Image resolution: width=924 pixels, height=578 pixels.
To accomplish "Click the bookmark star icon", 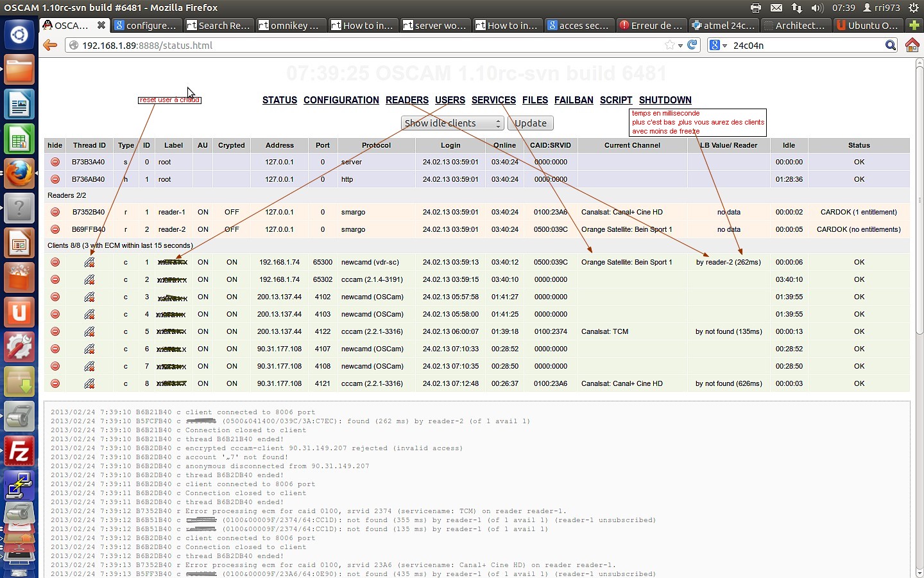I will point(670,45).
